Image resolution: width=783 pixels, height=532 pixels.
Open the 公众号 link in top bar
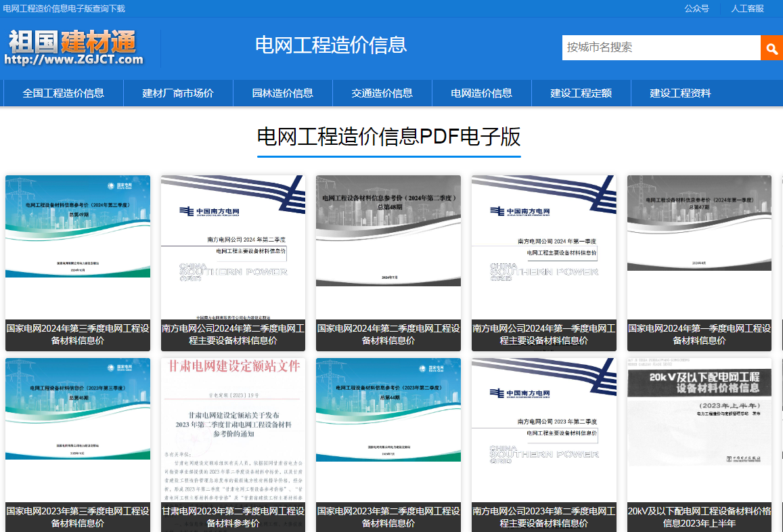696,9
